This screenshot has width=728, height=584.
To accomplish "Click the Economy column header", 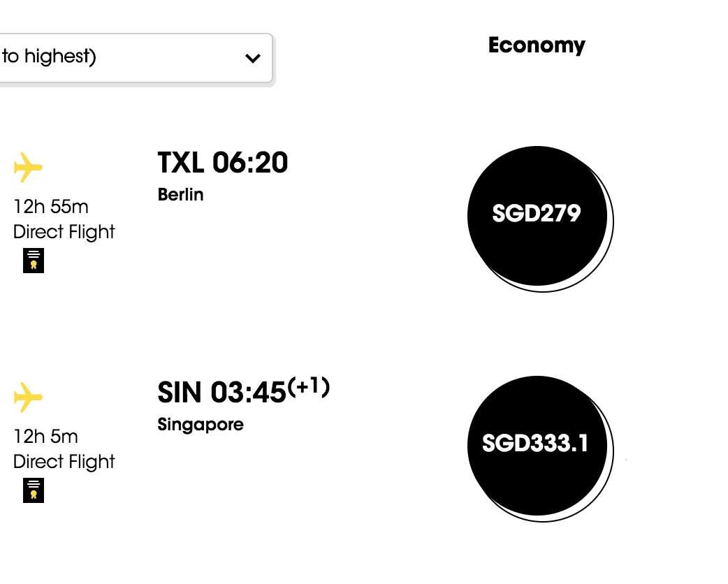I will coord(537,45).
